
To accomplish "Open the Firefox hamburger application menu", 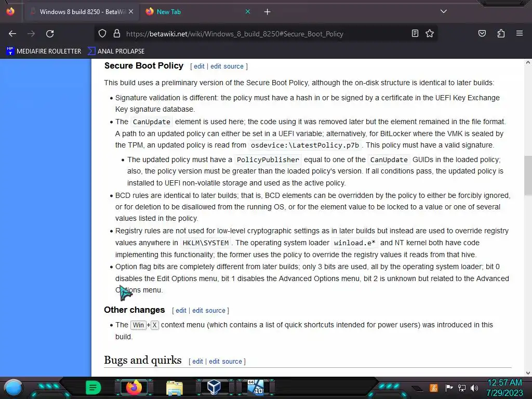I will (x=520, y=34).
